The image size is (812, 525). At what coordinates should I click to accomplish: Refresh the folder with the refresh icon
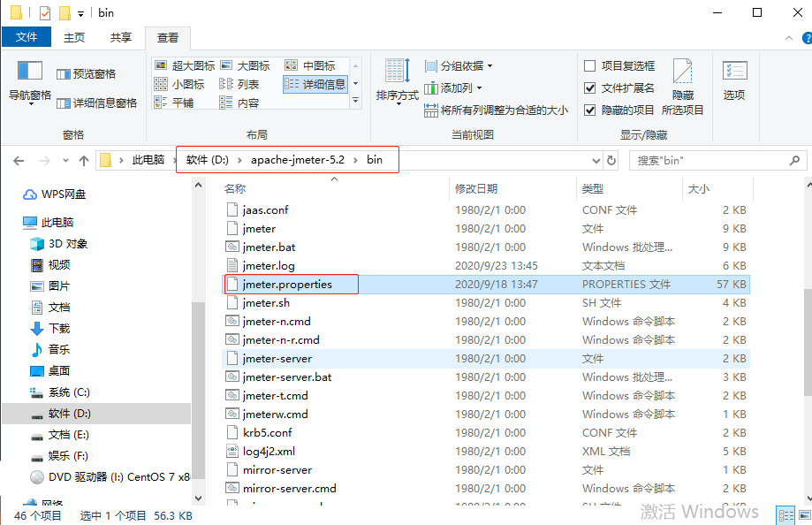tap(611, 160)
